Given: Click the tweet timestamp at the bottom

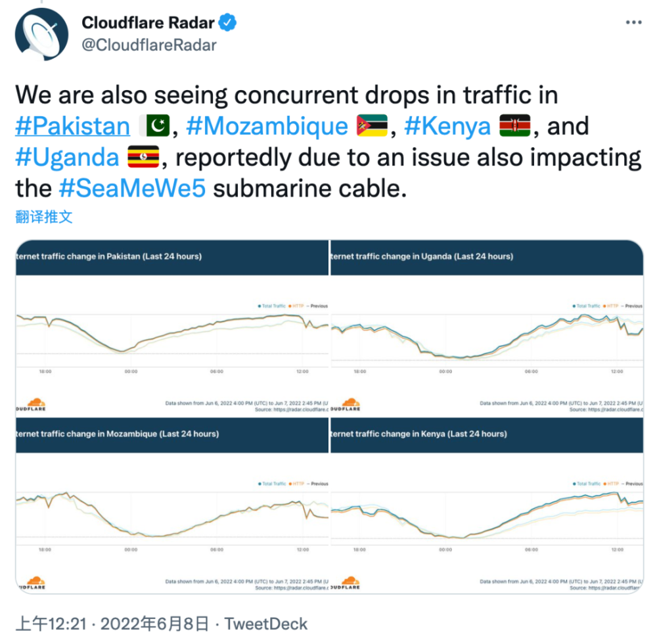Looking at the screenshot, I should click(x=112, y=623).
